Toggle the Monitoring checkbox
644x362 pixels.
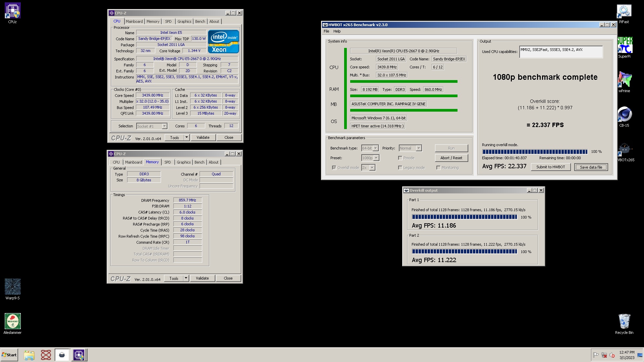pos(438,168)
